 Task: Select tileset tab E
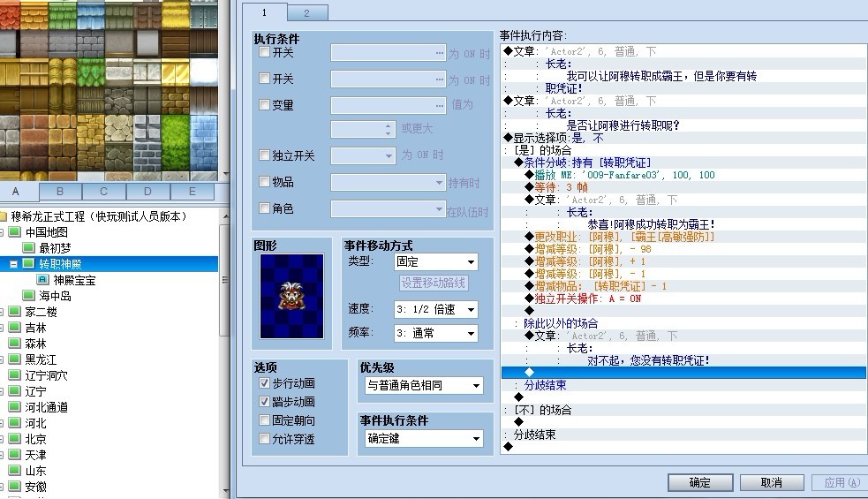[x=192, y=191]
